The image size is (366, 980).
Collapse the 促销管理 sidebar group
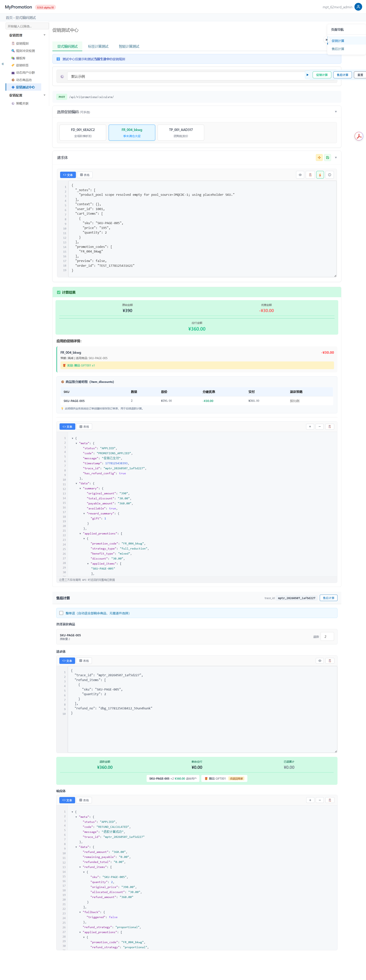tap(44, 35)
